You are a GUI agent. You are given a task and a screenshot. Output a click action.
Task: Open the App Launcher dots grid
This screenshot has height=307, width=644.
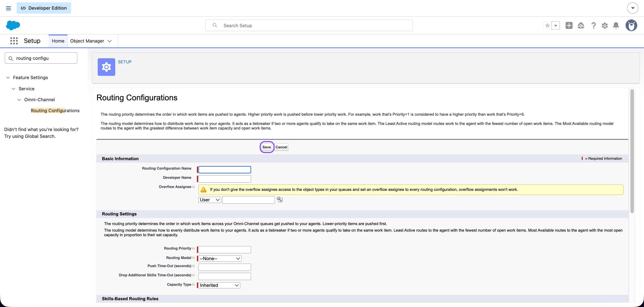click(14, 41)
